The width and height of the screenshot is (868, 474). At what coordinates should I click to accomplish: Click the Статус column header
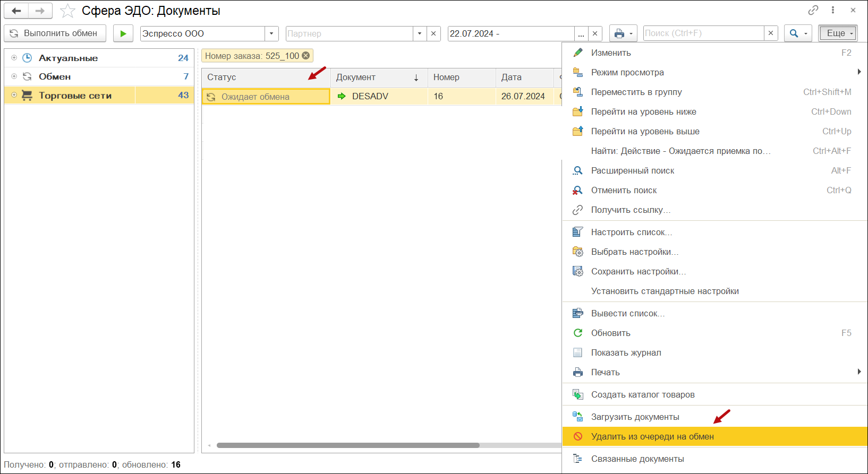point(266,77)
